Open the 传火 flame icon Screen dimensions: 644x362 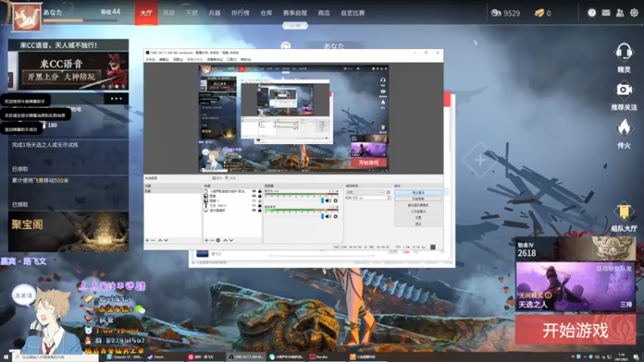tap(623, 128)
